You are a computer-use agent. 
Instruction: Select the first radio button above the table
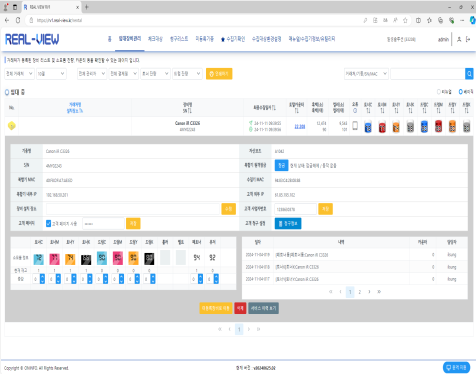click(439, 92)
